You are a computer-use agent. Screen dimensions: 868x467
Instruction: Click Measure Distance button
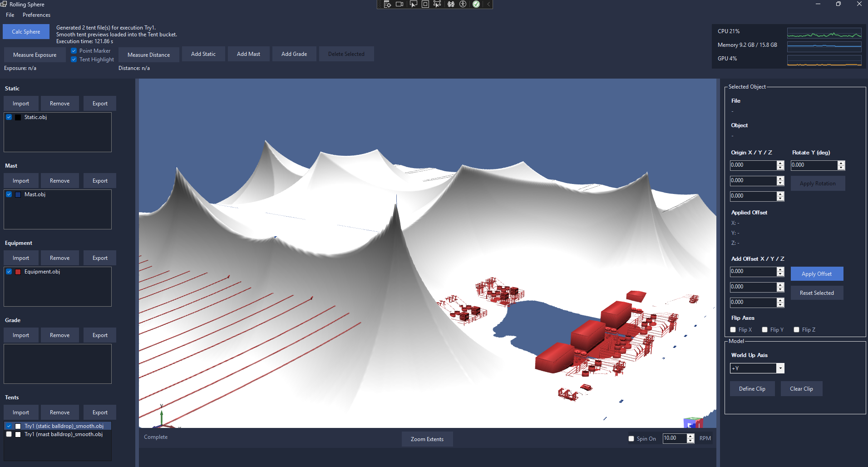click(x=149, y=55)
